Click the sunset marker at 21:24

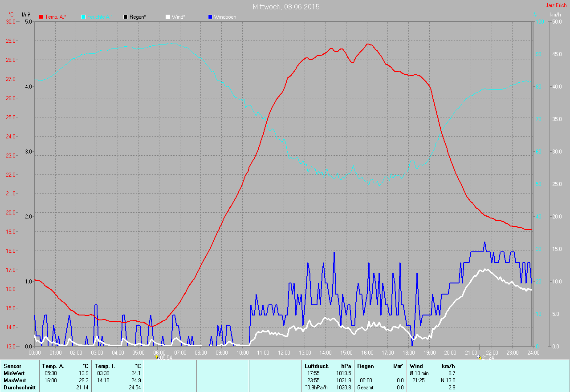(x=479, y=357)
